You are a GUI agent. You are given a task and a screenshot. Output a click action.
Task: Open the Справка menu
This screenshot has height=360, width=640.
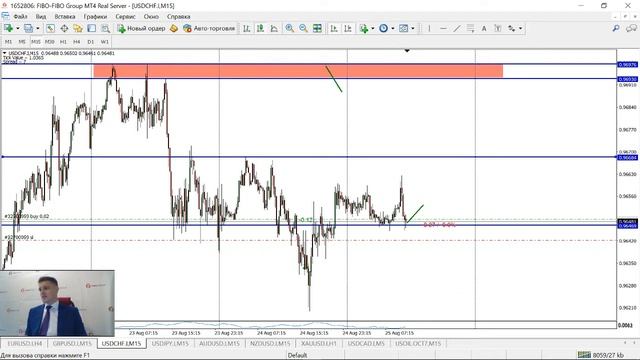[x=178, y=17]
